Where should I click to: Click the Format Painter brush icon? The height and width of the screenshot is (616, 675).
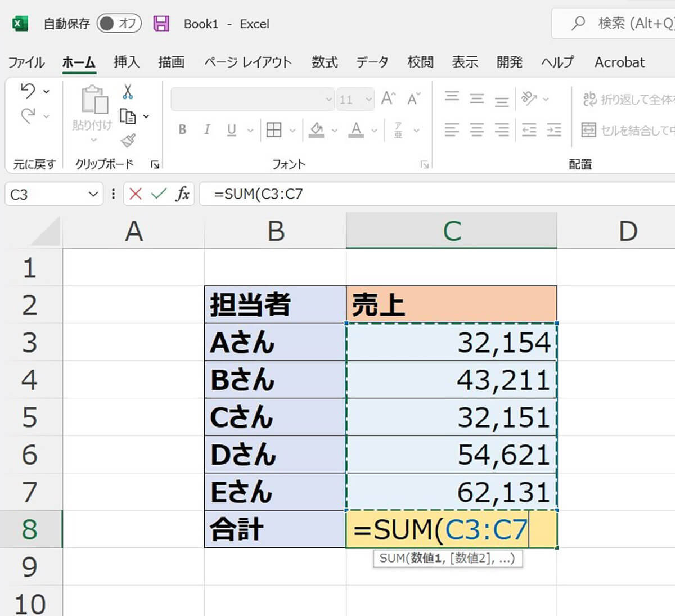click(x=128, y=140)
